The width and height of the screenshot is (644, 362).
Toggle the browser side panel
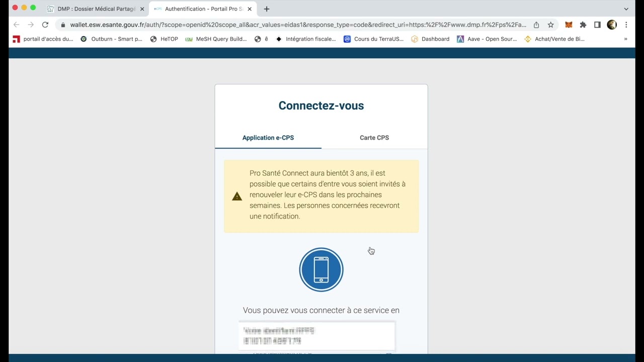click(597, 25)
